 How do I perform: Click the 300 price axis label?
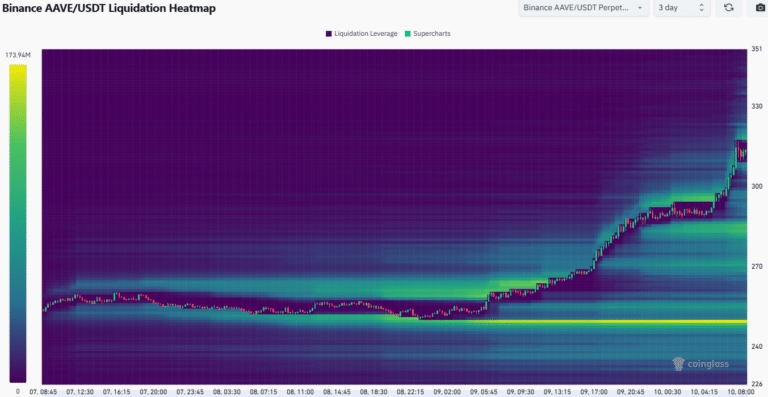pyautogui.click(x=756, y=187)
